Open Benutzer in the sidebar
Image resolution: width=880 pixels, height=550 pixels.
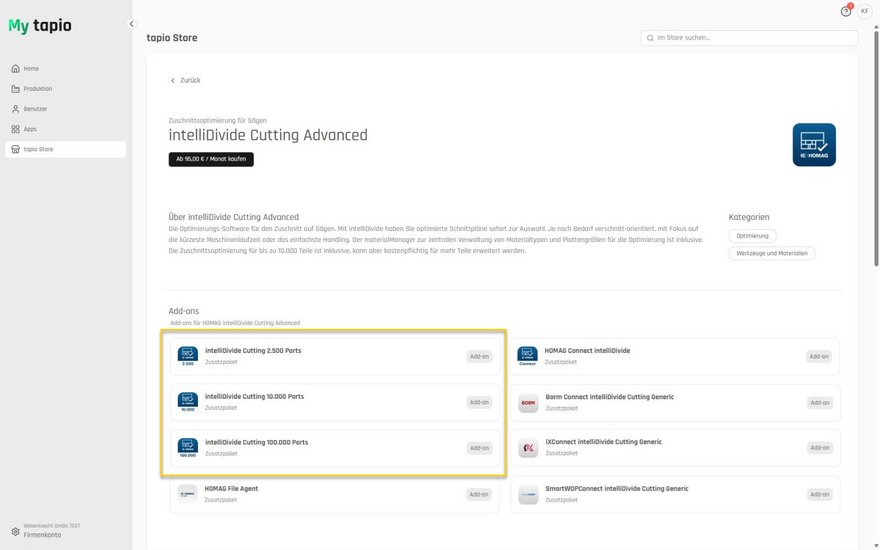point(35,109)
